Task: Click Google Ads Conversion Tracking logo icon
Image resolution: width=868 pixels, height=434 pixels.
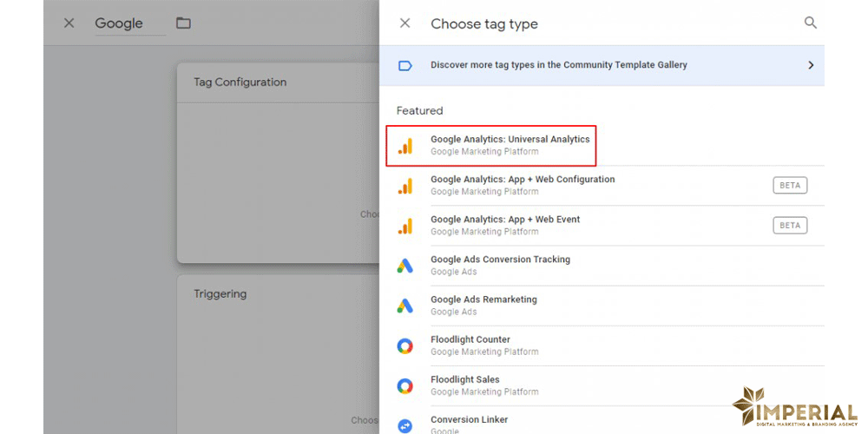Action: 405,266
